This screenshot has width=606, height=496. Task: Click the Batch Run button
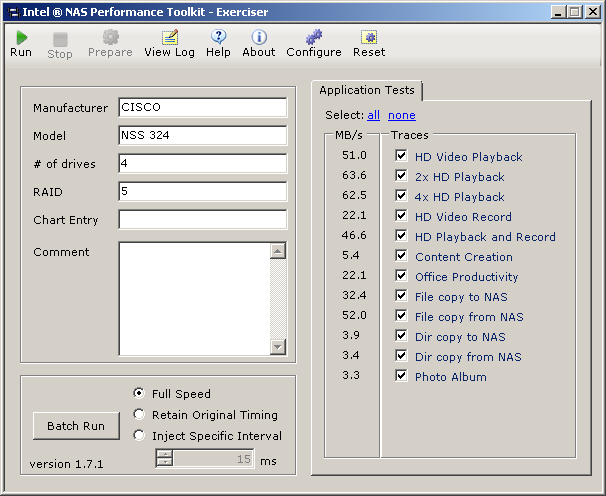click(x=76, y=426)
